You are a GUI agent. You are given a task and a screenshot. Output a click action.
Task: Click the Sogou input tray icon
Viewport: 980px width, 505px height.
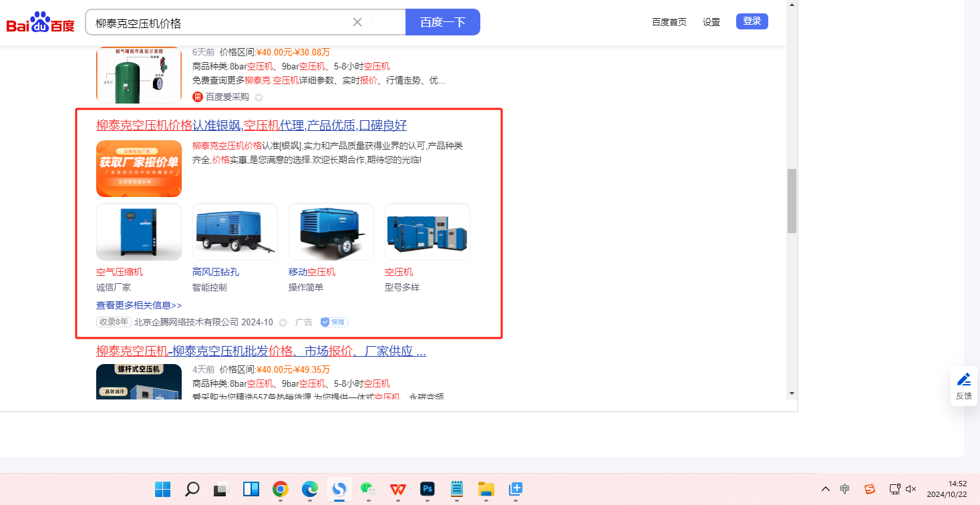click(x=870, y=489)
